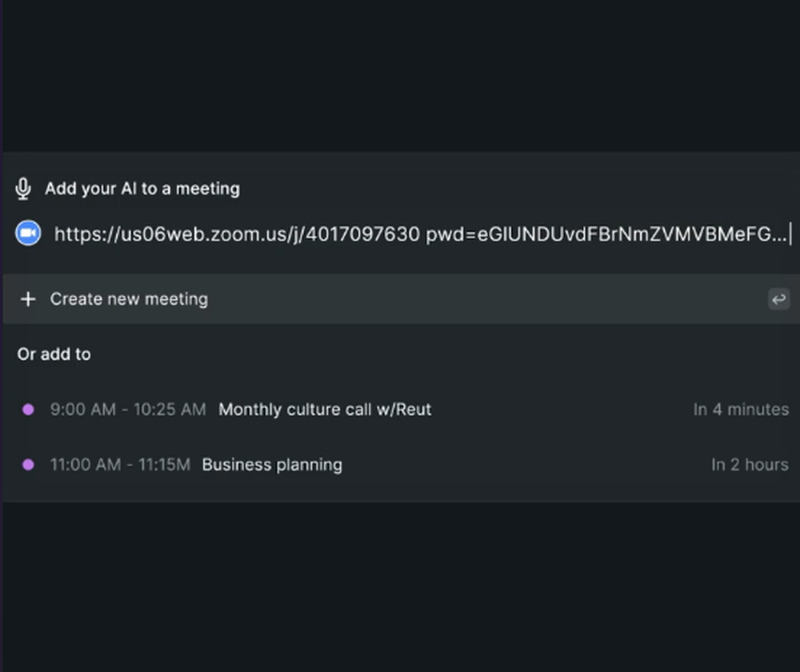Click the "Or add to" label
Image resolution: width=800 pixels, height=672 pixels.
click(54, 354)
